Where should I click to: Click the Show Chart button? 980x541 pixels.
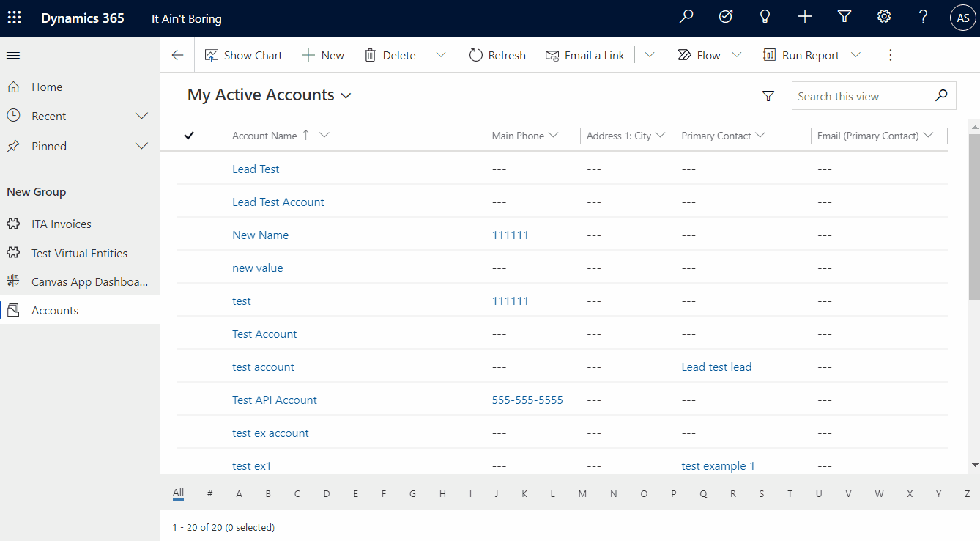point(244,55)
